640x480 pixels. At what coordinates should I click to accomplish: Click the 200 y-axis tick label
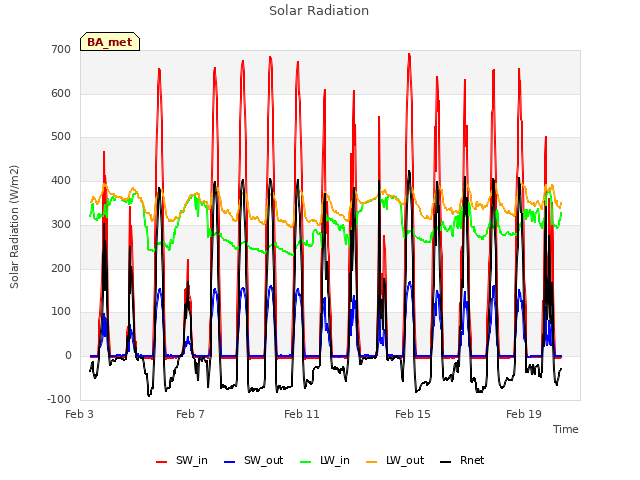click(61, 268)
